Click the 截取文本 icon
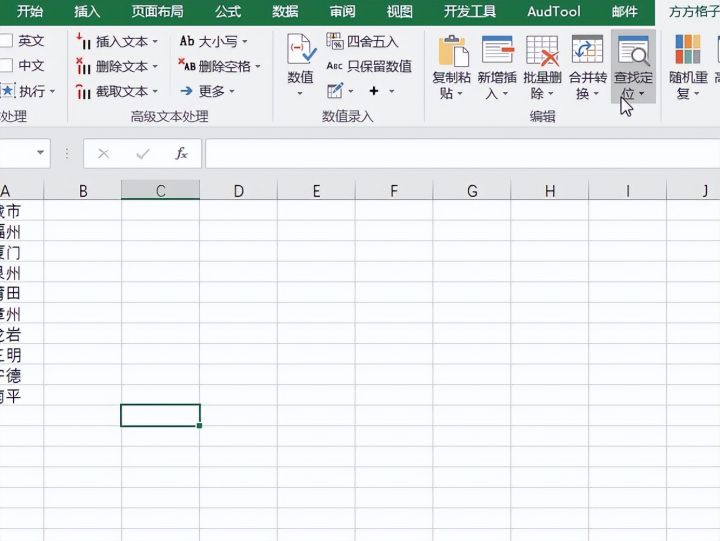 pyautogui.click(x=83, y=91)
